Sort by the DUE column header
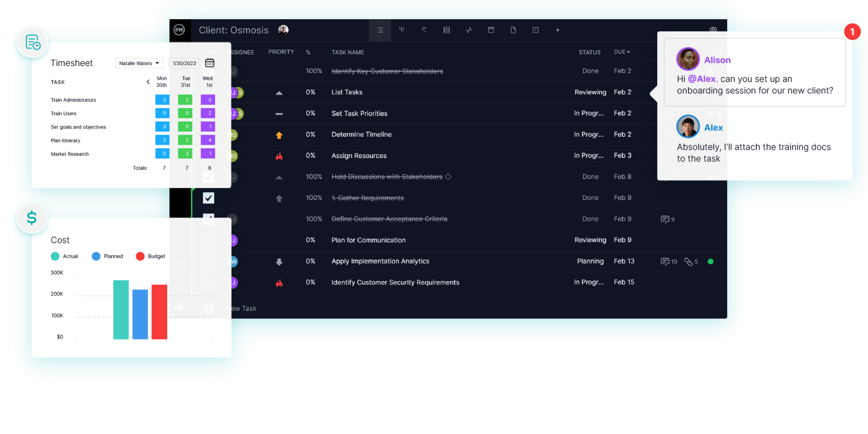The image size is (868, 434). (x=622, y=52)
